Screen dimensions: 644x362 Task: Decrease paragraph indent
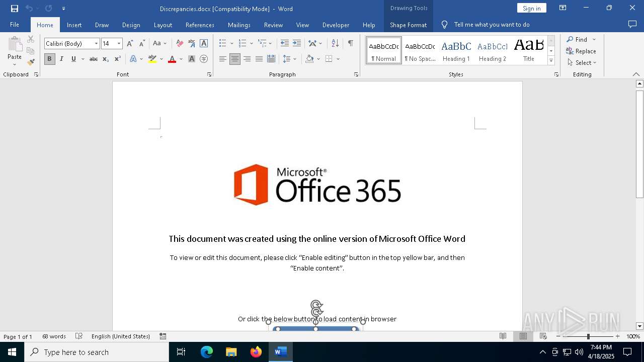(x=285, y=44)
